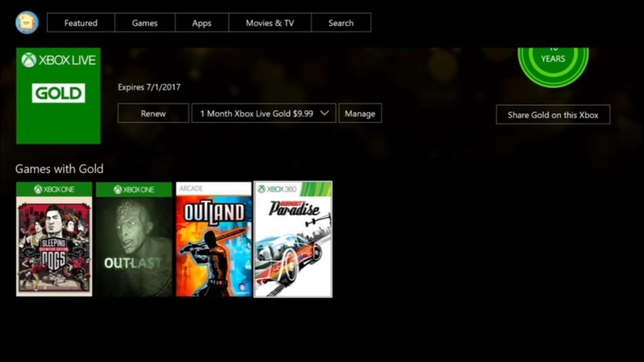Open the Movies & TV tab
The image size is (644, 362).
(x=269, y=23)
